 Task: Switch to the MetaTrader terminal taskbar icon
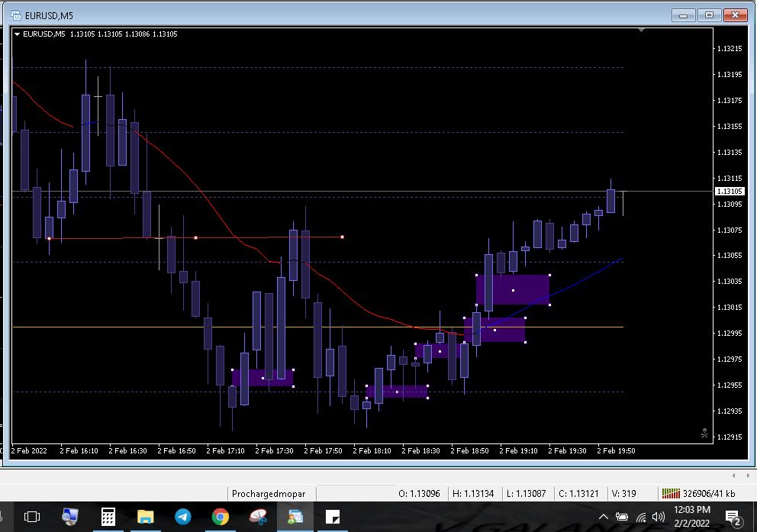pos(295,517)
